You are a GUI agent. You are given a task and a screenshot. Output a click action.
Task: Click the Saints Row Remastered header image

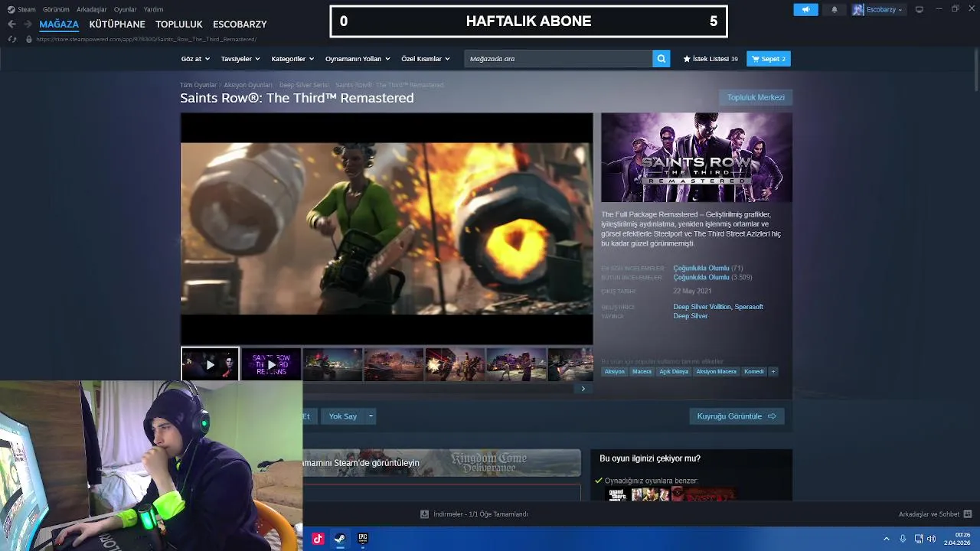coord(697,158)
